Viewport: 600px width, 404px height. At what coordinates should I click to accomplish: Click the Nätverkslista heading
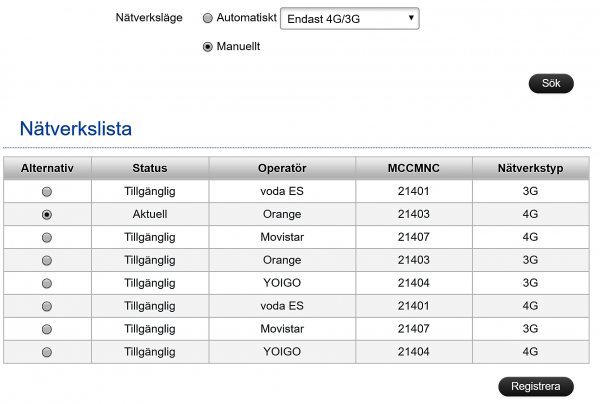76,128
